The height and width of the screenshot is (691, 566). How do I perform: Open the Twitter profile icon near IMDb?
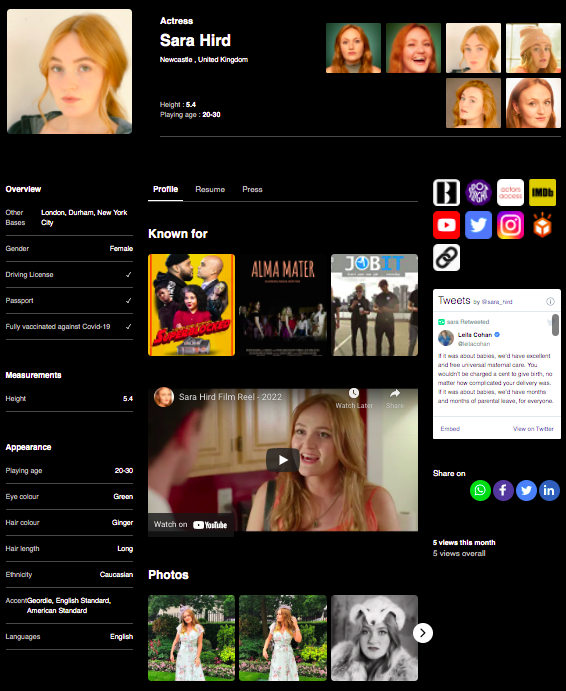[x=479, y=225]
